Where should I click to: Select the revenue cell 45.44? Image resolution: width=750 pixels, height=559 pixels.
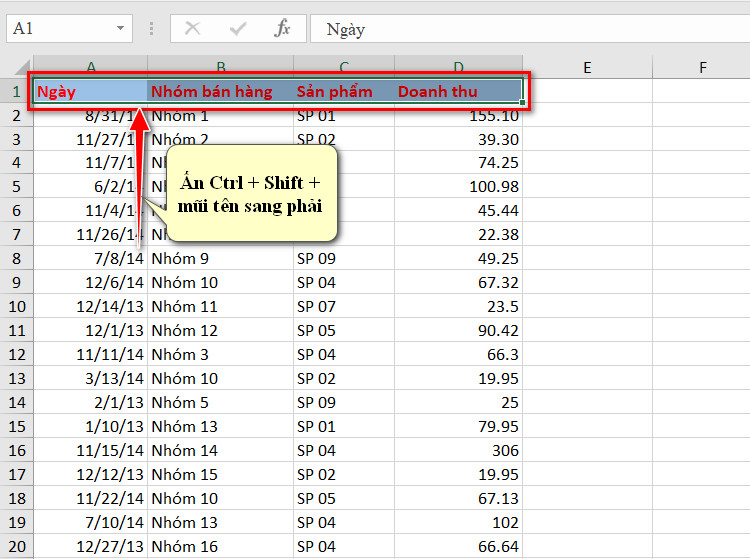(x=458, y=210)
